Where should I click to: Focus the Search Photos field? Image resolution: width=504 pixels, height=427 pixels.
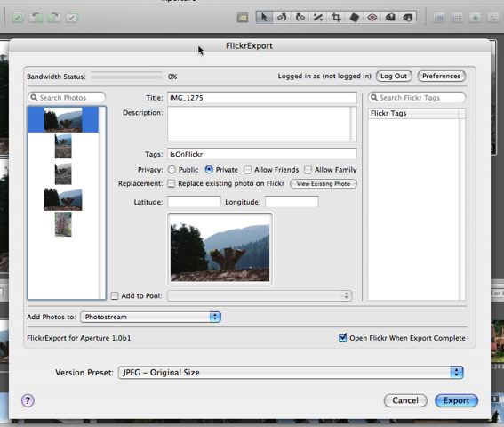click(x=67, y=97)
